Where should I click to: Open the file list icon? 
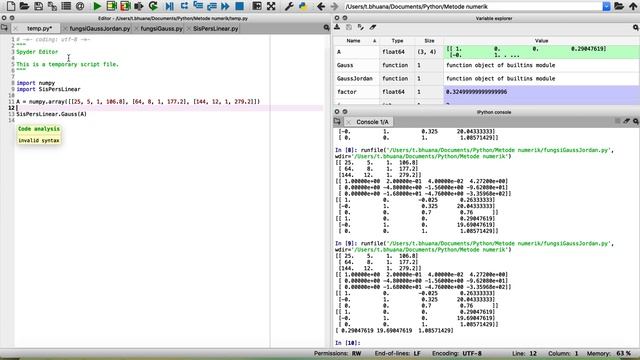point(66,6)
